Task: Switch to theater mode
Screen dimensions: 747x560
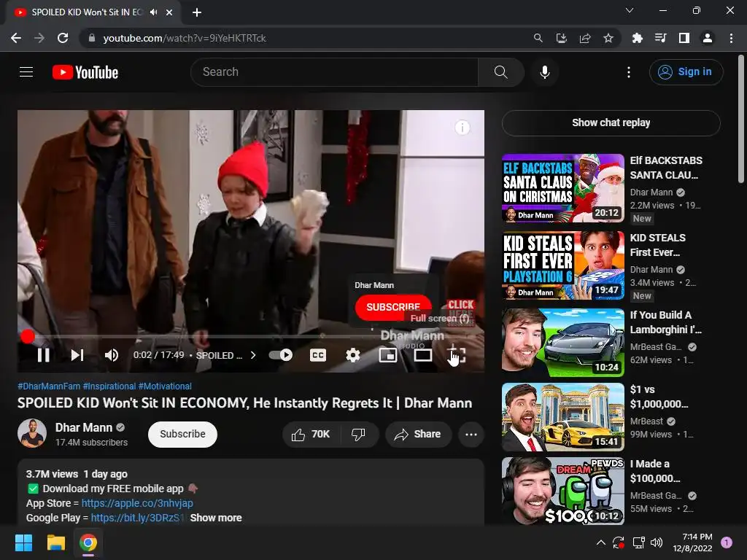Action: coord(422,355)
